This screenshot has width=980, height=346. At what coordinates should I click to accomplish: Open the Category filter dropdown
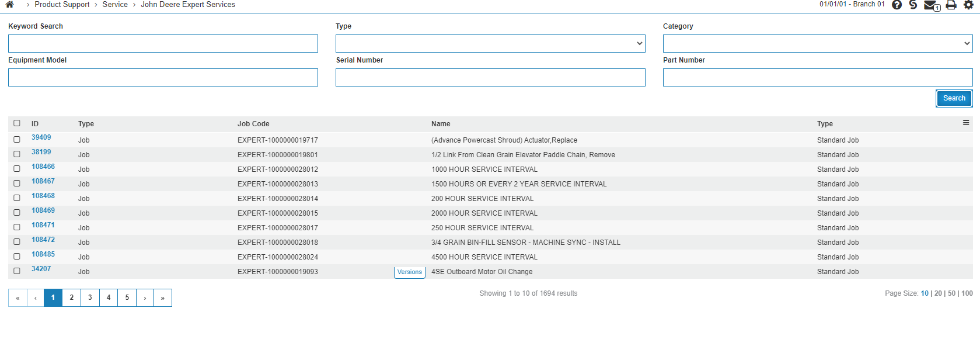click(818, 43)
